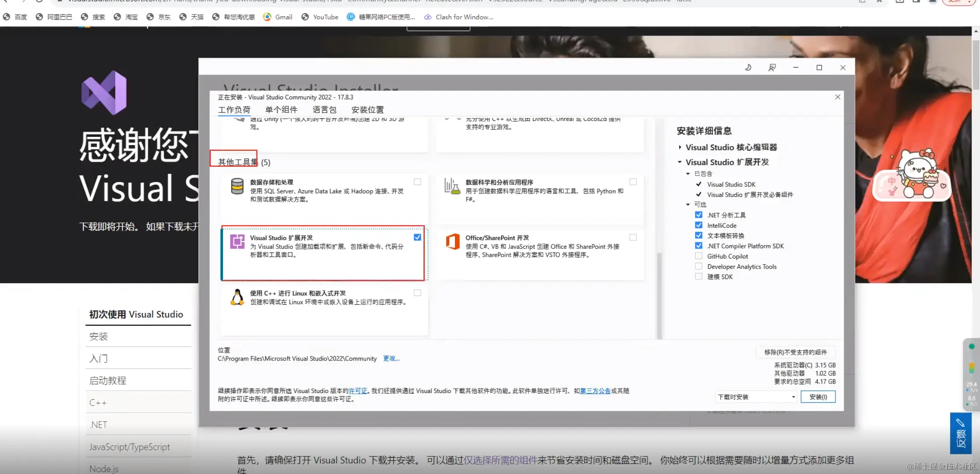Open the 第三方公告 link
Image resolution: width=980 pixels, height=474 pixels.
point(595,390)
